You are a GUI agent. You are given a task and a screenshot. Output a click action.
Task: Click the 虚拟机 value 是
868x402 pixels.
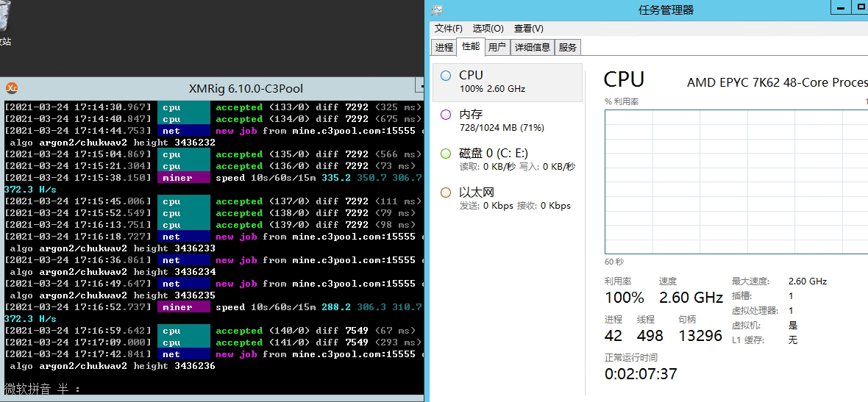pyautogui.click(x=793, y=325)
